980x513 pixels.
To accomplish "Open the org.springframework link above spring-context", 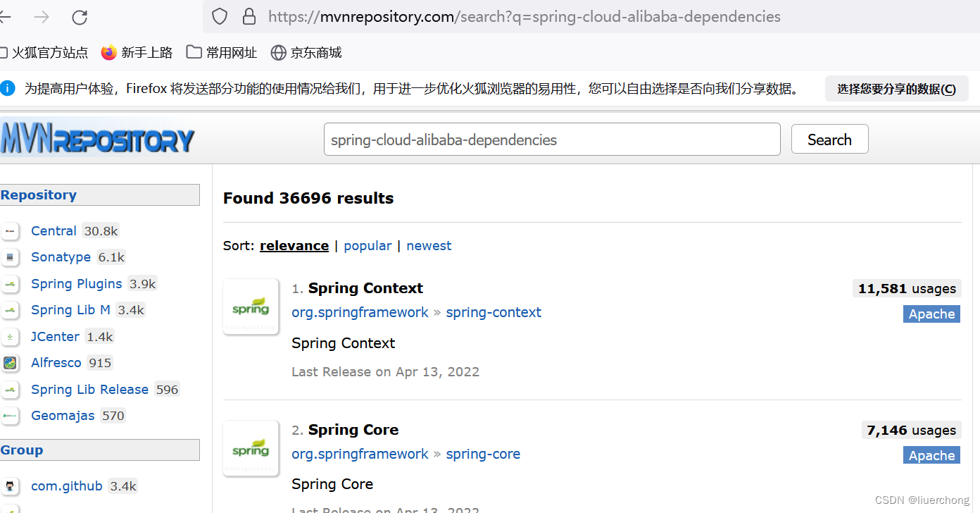I will click(x=360, y=312).
